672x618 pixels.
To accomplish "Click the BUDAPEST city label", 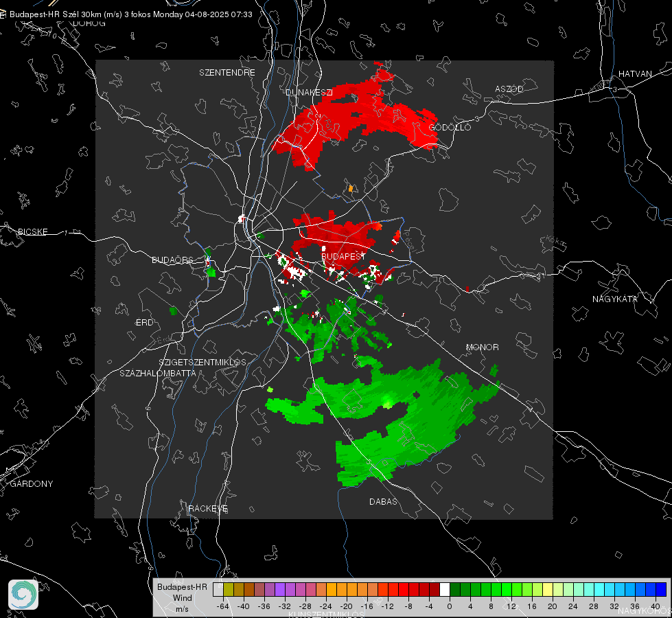I will pos(343,256).
